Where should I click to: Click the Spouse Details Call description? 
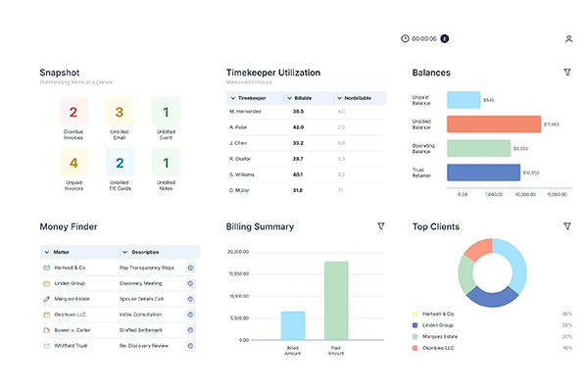(141, 299)
